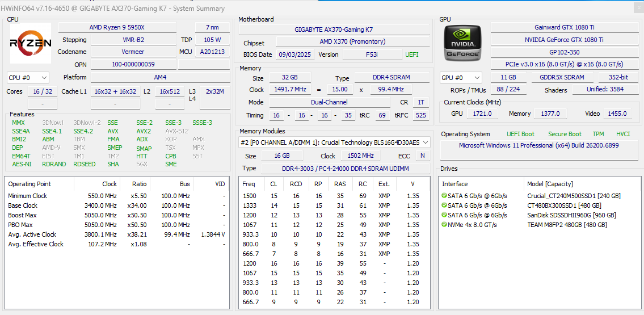Click the Unified: 3584 shaders value
This screenshot has width=644, height=315.
[x=605, y=90]
